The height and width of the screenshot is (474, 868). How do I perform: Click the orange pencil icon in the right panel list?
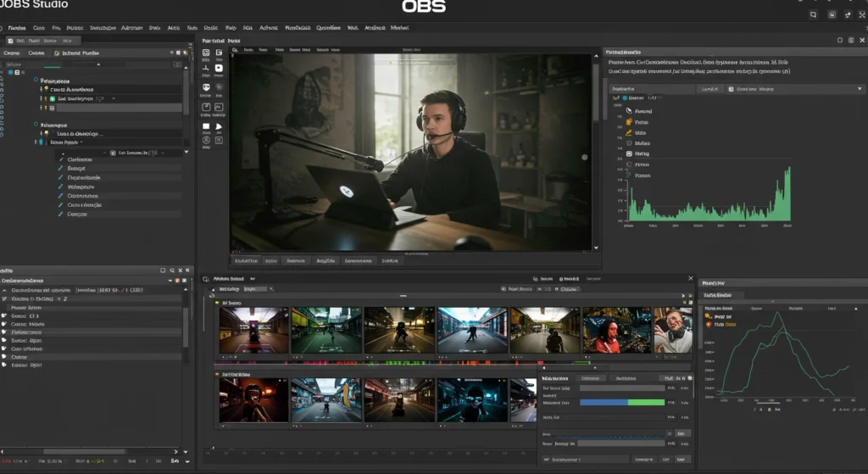click(x=628, y=133)
